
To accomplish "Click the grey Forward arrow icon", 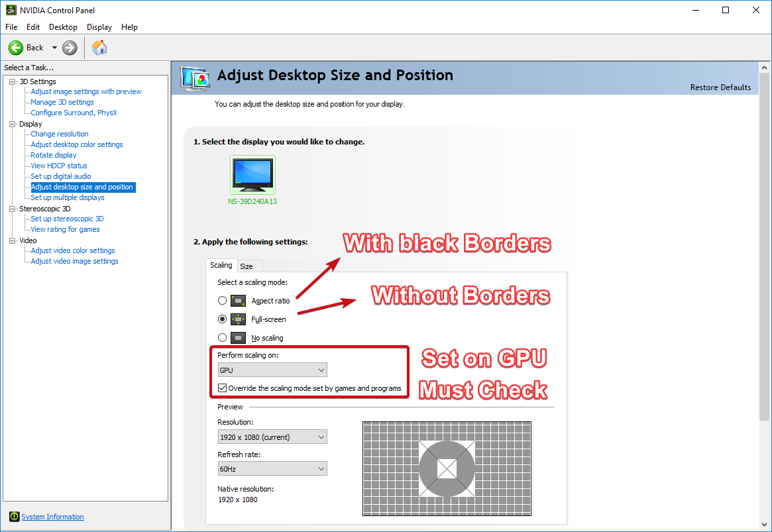I will pyautogui.click(x=70, y=48).
